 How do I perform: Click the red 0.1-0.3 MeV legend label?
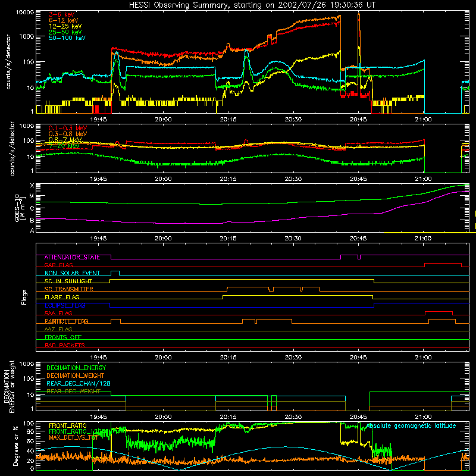(67, 128)
